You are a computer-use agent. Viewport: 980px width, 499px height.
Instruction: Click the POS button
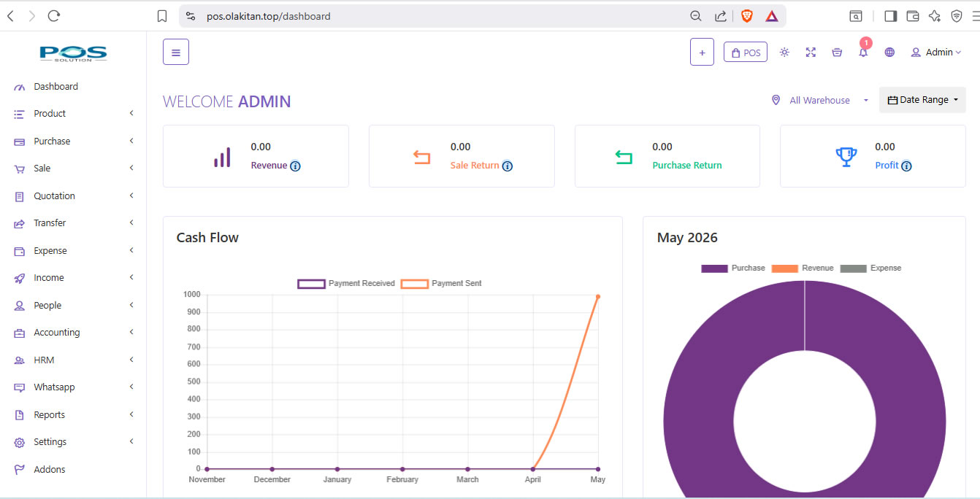pos(746,53)
